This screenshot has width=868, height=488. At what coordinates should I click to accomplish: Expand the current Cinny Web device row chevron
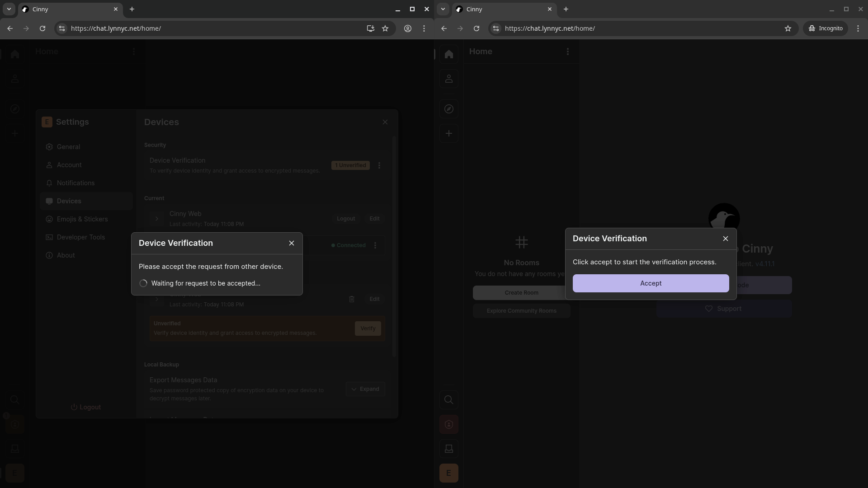157,219
